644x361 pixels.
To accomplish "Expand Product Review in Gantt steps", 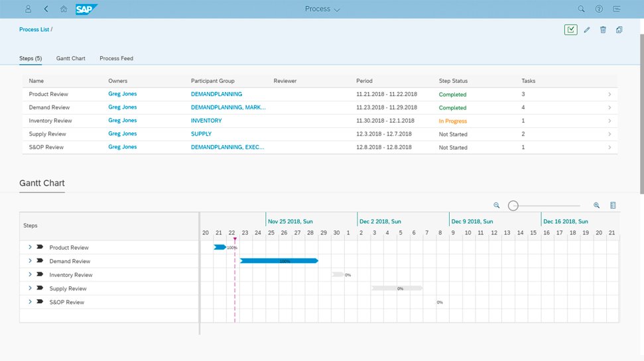I will [x=30, y=247].
